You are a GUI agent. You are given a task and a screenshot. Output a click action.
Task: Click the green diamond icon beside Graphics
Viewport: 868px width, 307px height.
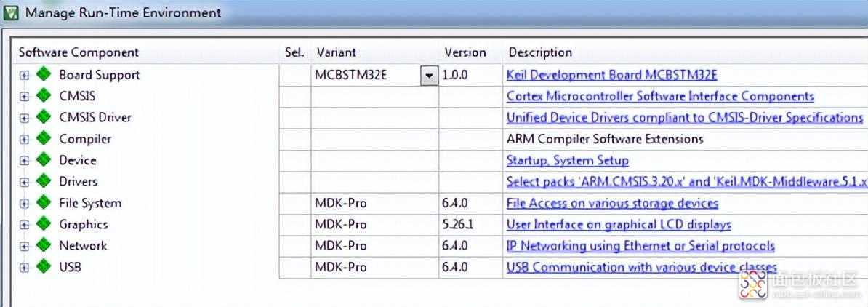pos(44,224)
